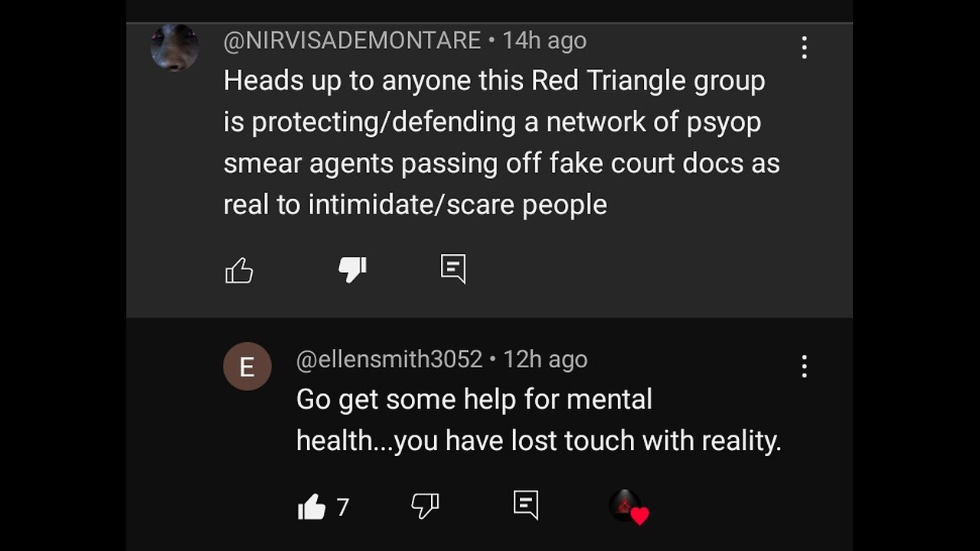Click the creator avatar beside heart
This screenshot has width=980, height=551.
(x=625, y=505)
